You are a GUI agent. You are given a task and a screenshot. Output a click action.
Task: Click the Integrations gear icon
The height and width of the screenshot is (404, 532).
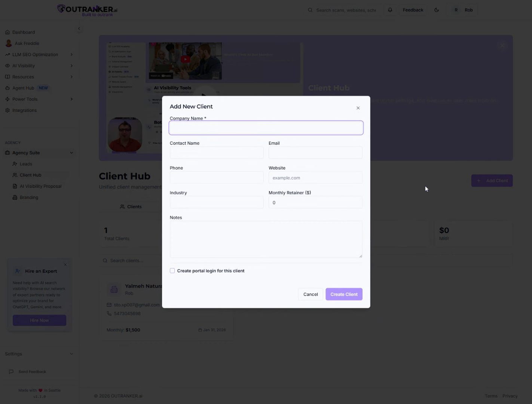point(7,110)
